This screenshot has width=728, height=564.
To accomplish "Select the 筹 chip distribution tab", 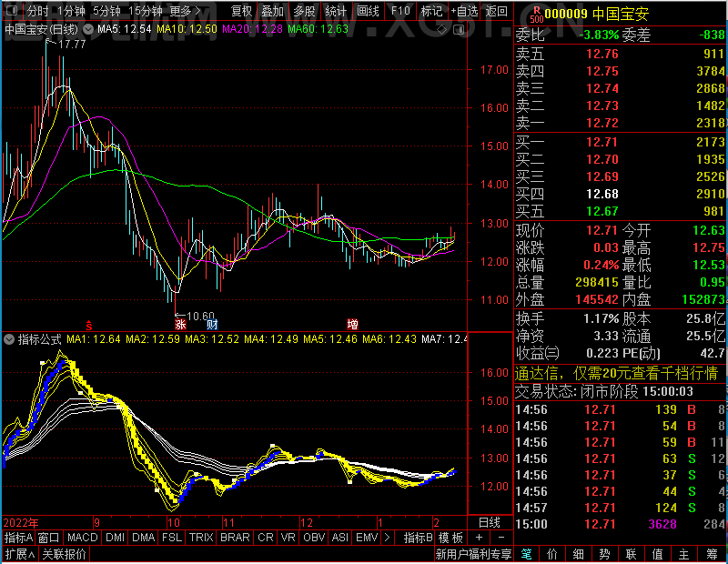I will 712,554.
